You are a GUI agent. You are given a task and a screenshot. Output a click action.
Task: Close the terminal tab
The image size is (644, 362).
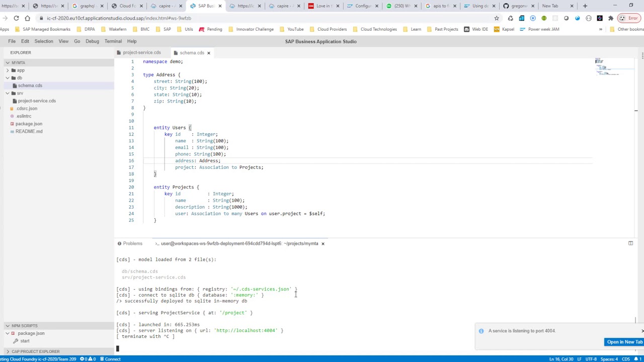323,243
